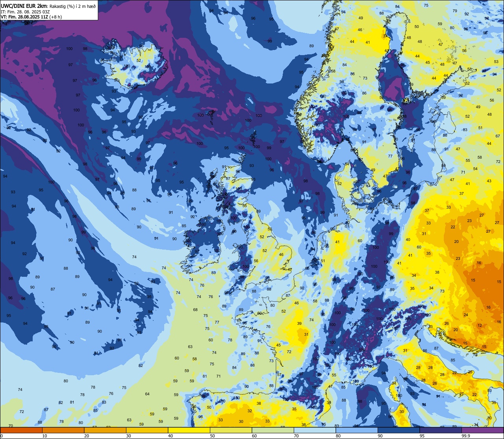Click the legend tick label '20'
The height and width of the screenshot is (439, 504).
(87, 436)
